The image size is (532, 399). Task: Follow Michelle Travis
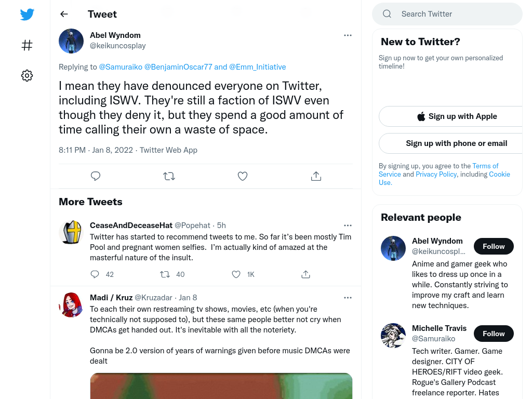(494, 334)
